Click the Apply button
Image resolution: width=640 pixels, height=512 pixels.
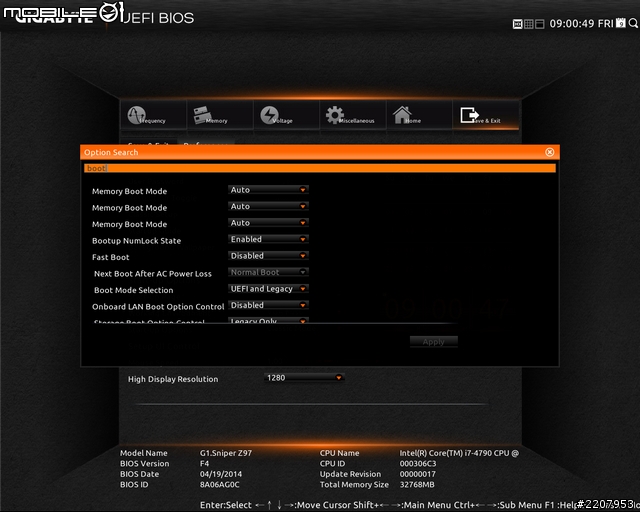(x=433, y=342)
